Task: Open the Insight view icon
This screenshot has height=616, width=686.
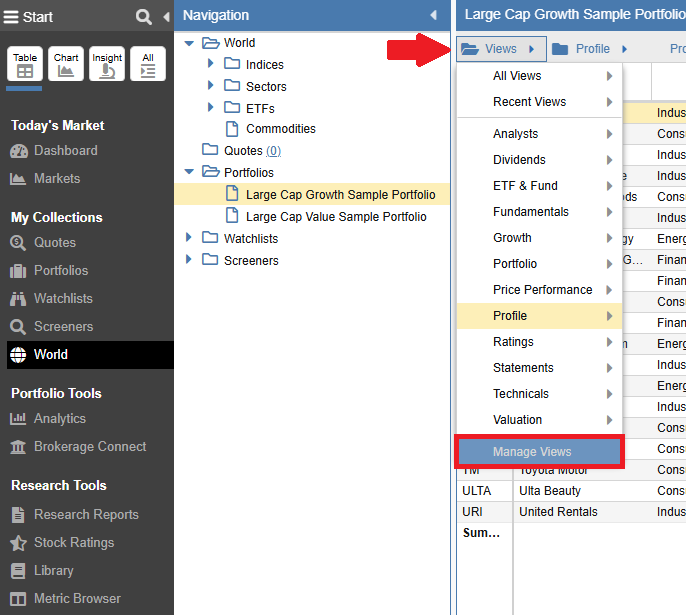Action: point(107,64)
